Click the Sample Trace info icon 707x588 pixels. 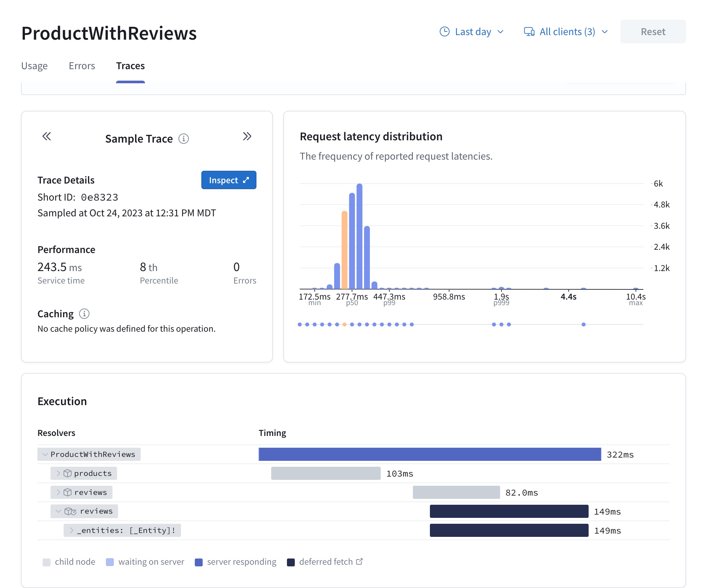[184, 139]
